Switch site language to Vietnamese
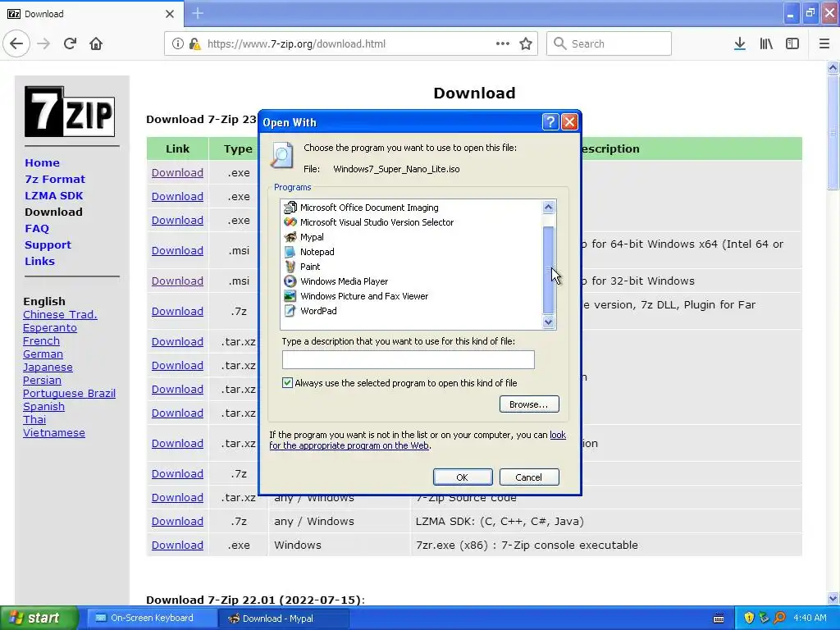The image size is (840, 630). (54, 432)
